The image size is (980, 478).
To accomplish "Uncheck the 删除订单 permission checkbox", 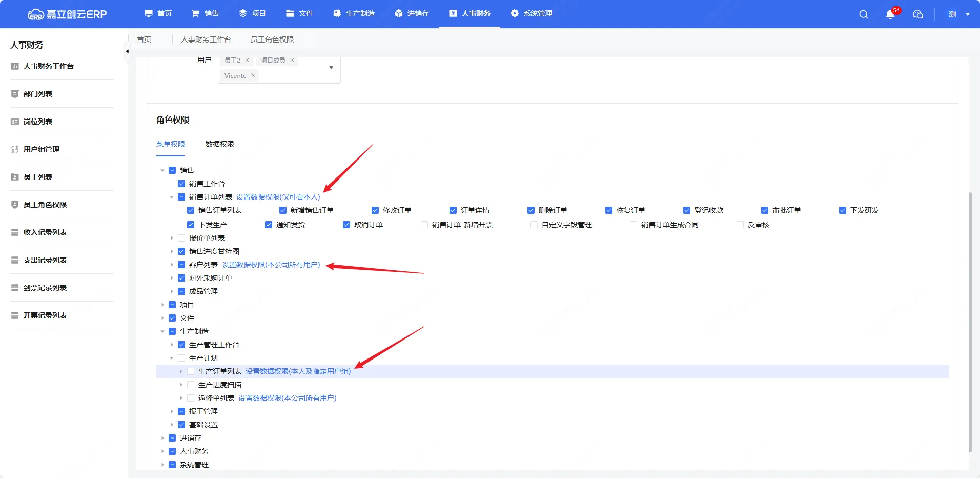I will click(x=531, y=210).
